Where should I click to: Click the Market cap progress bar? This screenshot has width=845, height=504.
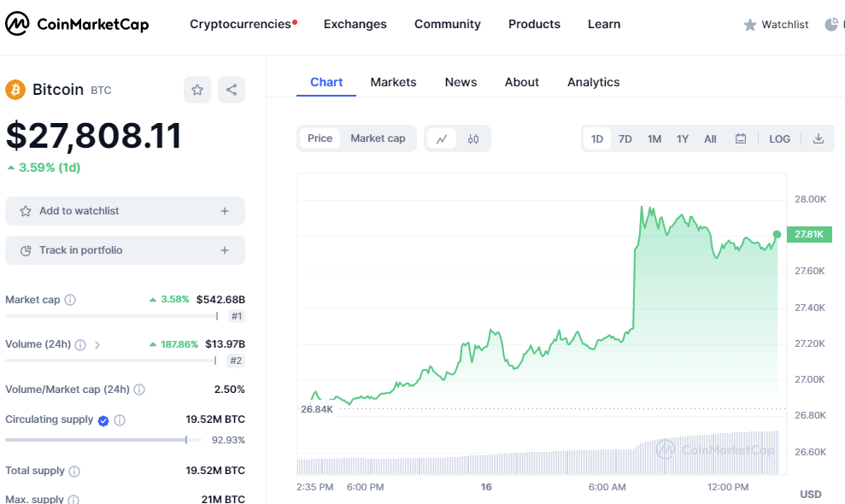pos(112,316)
